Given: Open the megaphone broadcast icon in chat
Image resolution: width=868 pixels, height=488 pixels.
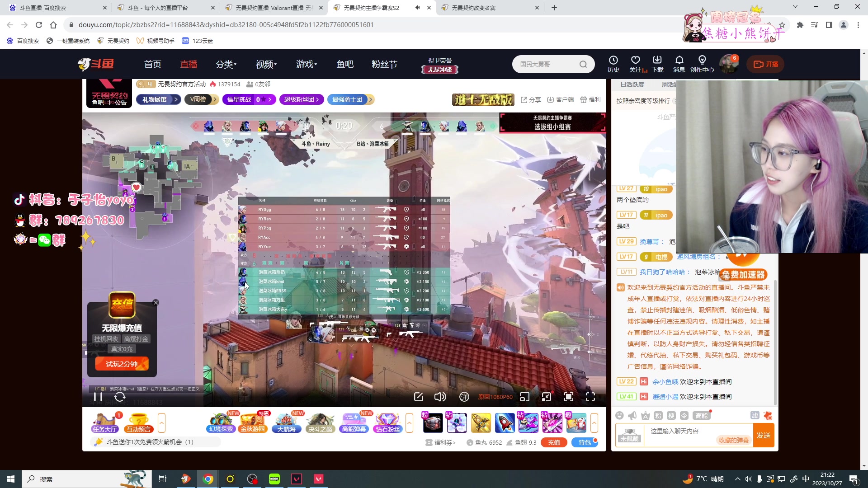Looking at the screenshot, I should point(632,416).
